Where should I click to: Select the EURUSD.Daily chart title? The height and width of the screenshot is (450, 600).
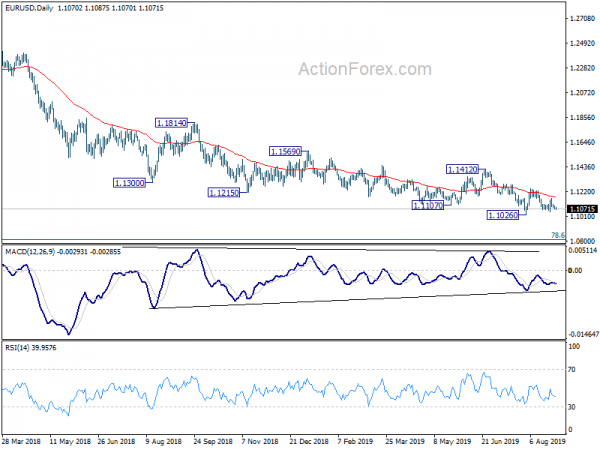click(x=29, y=8)
